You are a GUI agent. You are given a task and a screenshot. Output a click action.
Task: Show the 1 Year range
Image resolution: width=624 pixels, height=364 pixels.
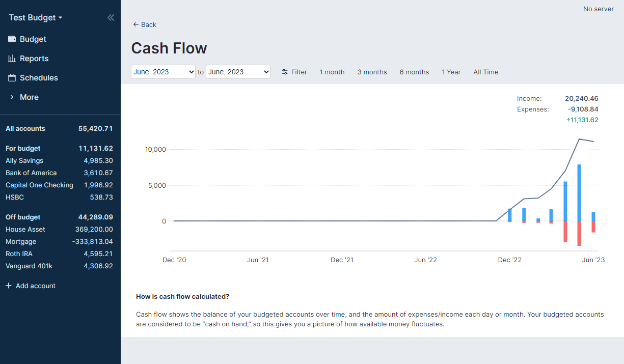point(451,72)
